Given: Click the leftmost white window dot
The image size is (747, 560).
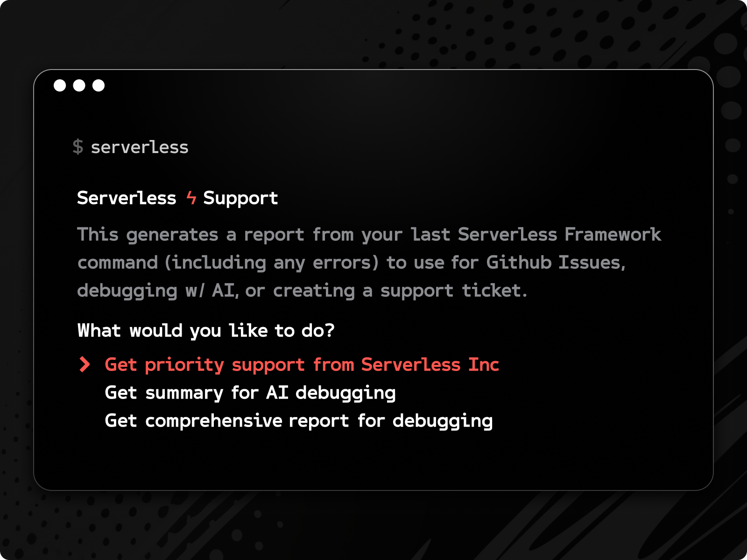Looking at the screenshot, I should coord(60,85).
